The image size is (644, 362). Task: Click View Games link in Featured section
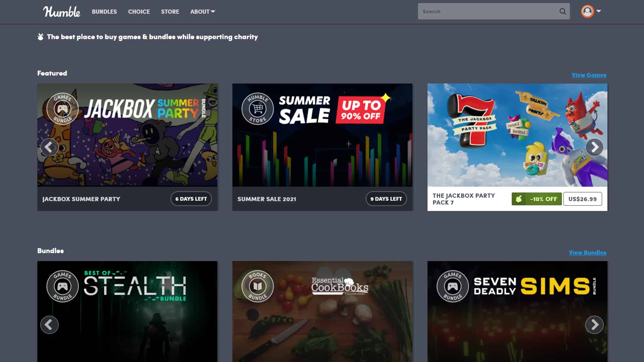(x=589, y=75)
